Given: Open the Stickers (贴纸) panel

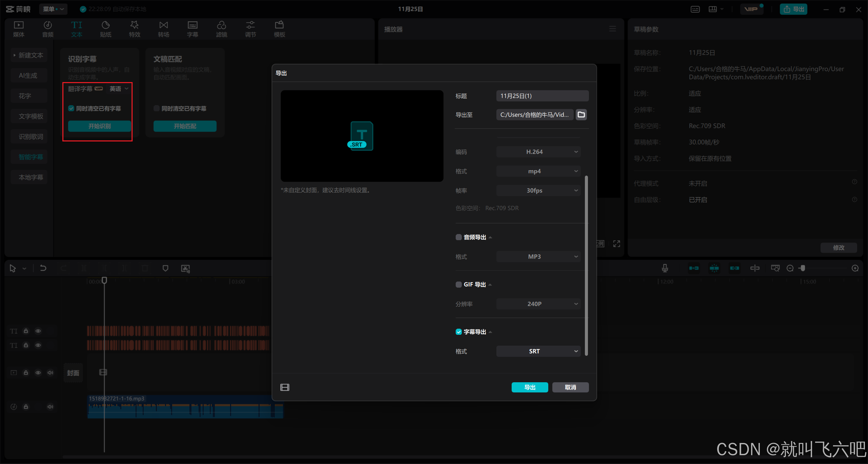Looking at the screenshot, I should coord(105,29).
